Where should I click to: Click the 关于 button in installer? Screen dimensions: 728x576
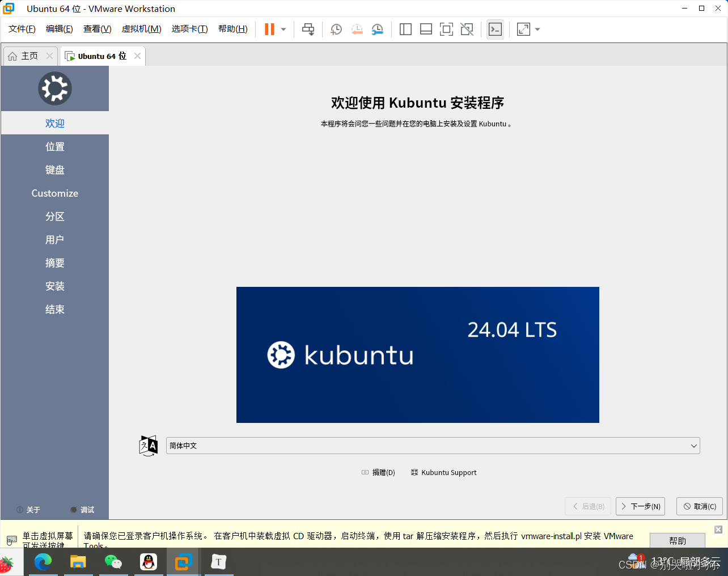(28, 510)
